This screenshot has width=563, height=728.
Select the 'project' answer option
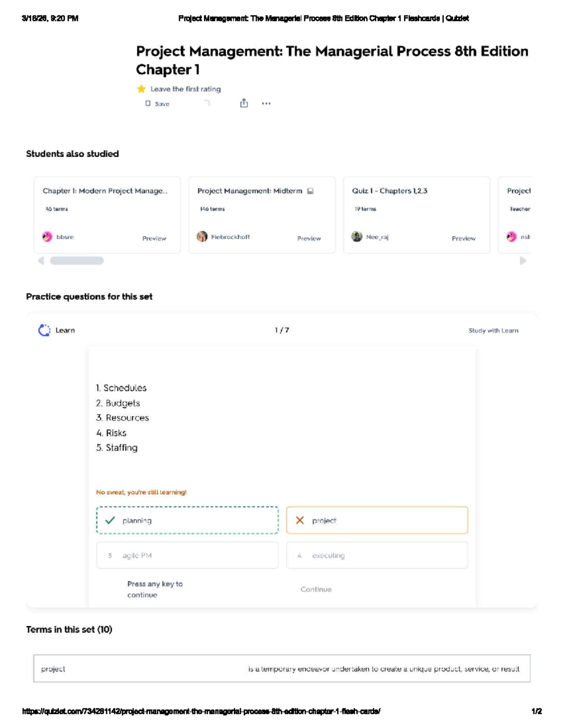click(x=377, y=520)
